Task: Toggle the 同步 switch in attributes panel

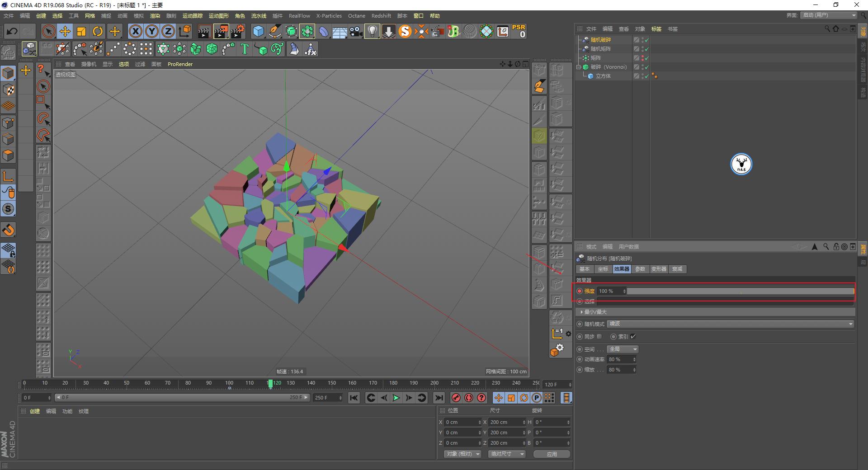Action: click(599, 336)
